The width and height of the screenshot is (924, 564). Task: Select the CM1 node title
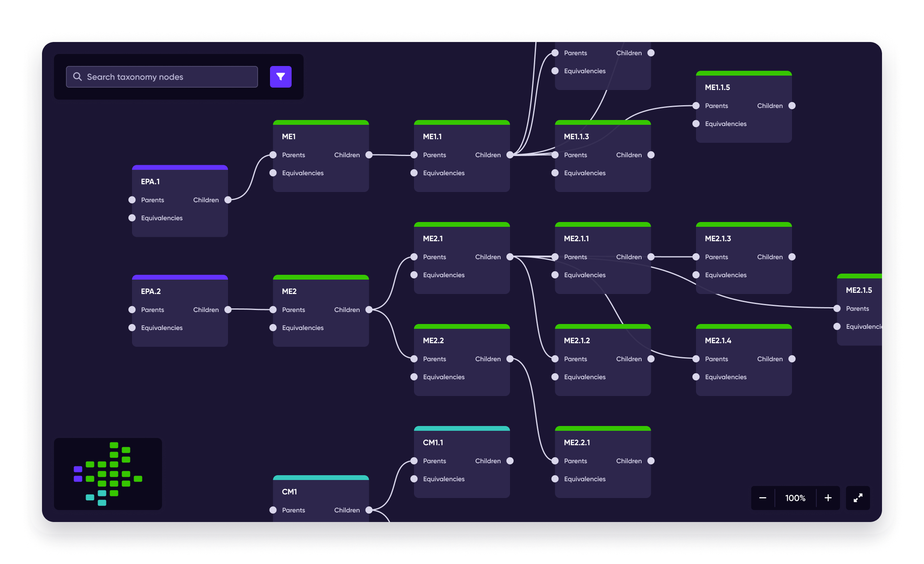point(289,492)
